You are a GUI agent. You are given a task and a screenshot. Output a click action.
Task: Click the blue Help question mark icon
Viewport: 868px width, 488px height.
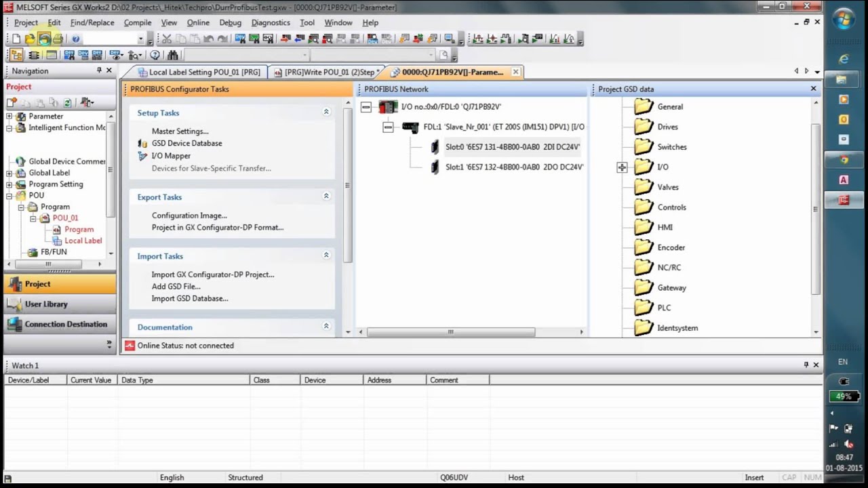[x=75, y=39]
